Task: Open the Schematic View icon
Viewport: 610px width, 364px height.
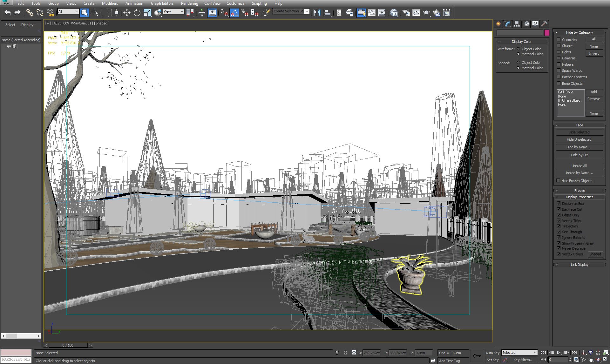Action: (x=382, y=13)
